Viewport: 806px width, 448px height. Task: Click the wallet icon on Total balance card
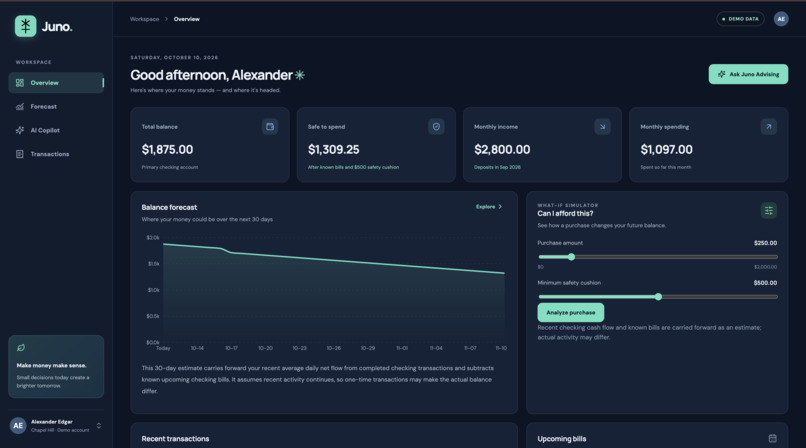tap(270, 126)
